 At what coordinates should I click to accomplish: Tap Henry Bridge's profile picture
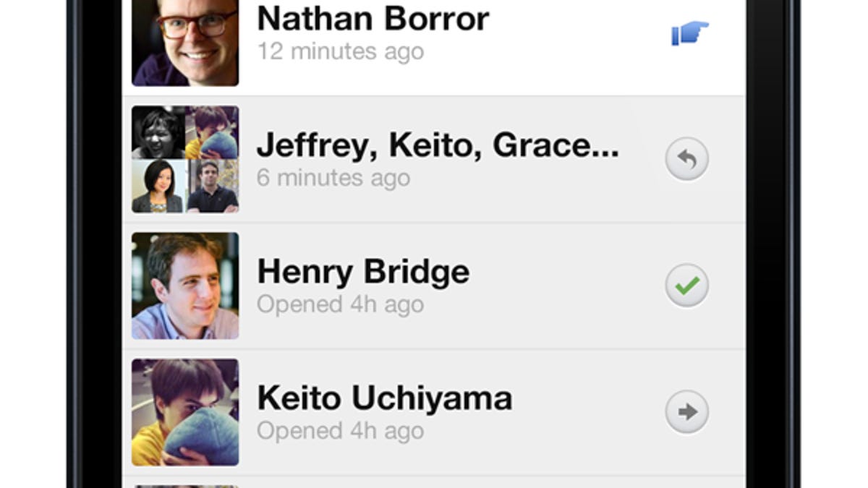(x=185, y=286)
